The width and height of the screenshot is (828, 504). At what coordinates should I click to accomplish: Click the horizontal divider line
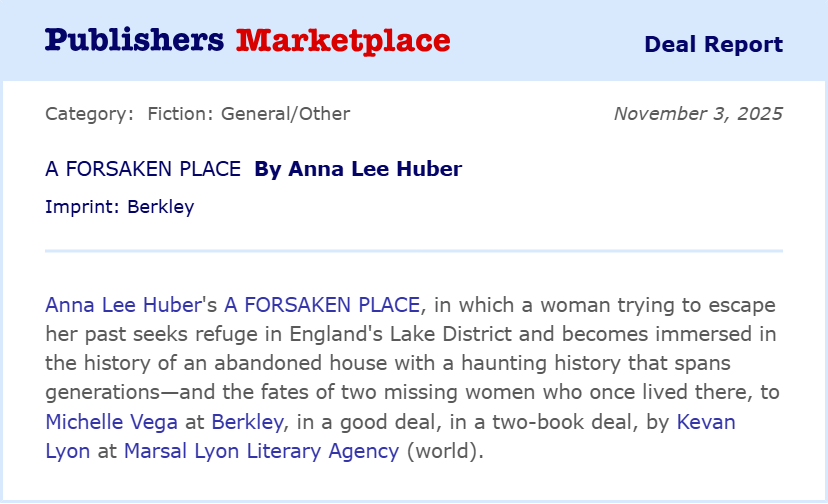414,251
